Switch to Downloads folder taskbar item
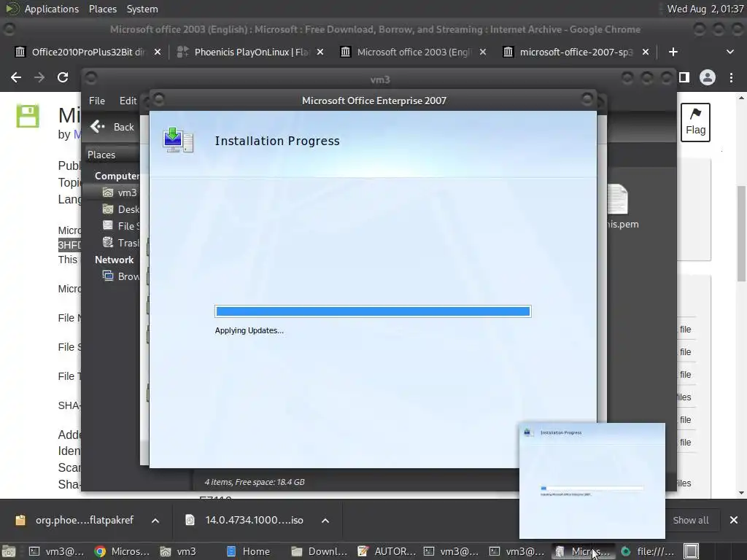The height and width of the screenshot is (560, 747). [320, 551]
